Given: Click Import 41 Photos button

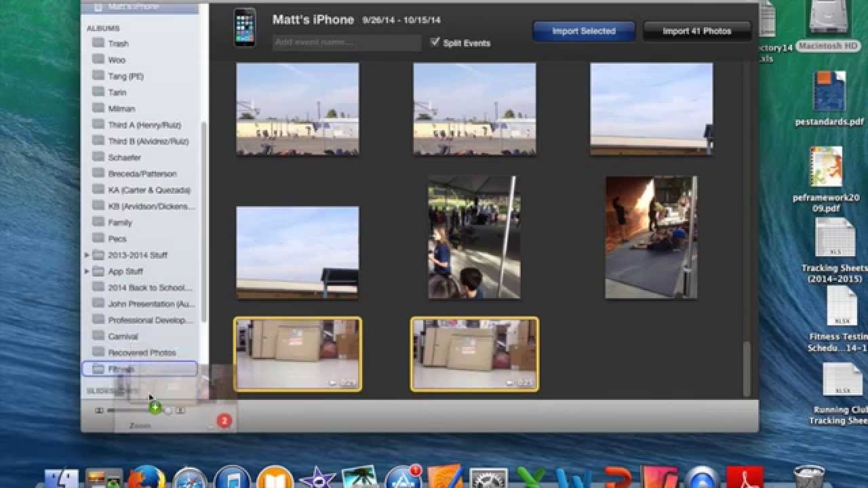Looking at the screenshot, I should click(697, 31).
